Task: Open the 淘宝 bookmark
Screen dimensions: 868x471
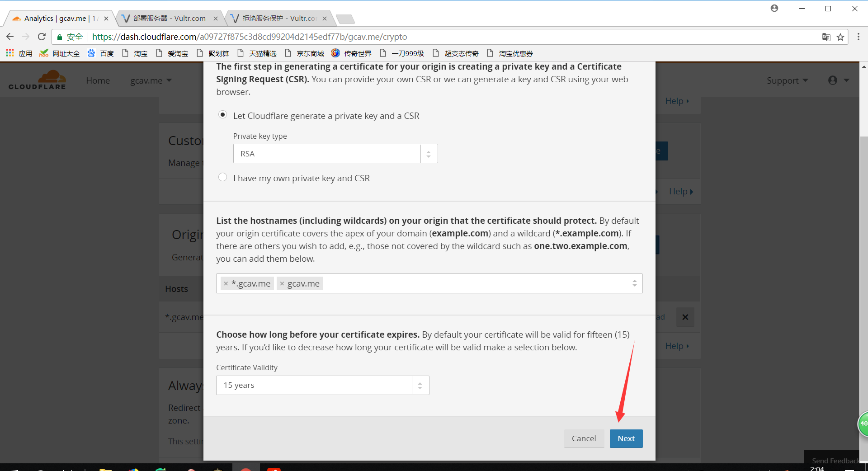Action: [135, 53]
